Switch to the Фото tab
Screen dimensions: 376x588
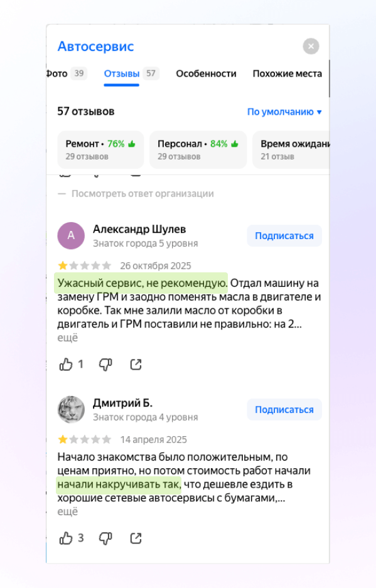(x=67, y=73)
